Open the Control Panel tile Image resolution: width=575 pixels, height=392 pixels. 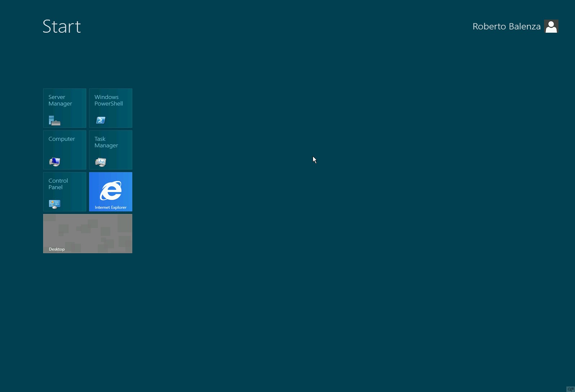pos(65,192)
